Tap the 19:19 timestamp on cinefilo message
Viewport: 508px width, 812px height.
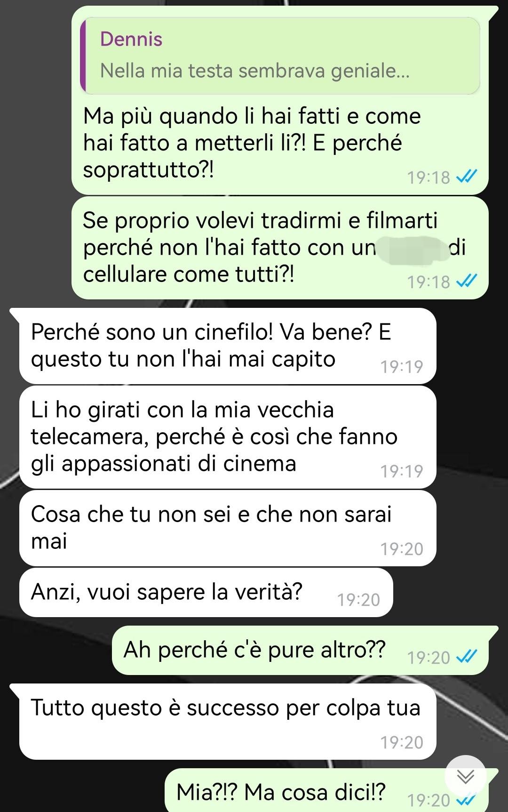coord(402,367)
